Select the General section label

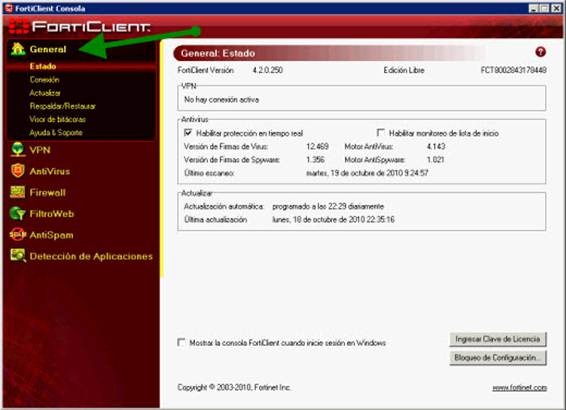click(x=48, y=49)
